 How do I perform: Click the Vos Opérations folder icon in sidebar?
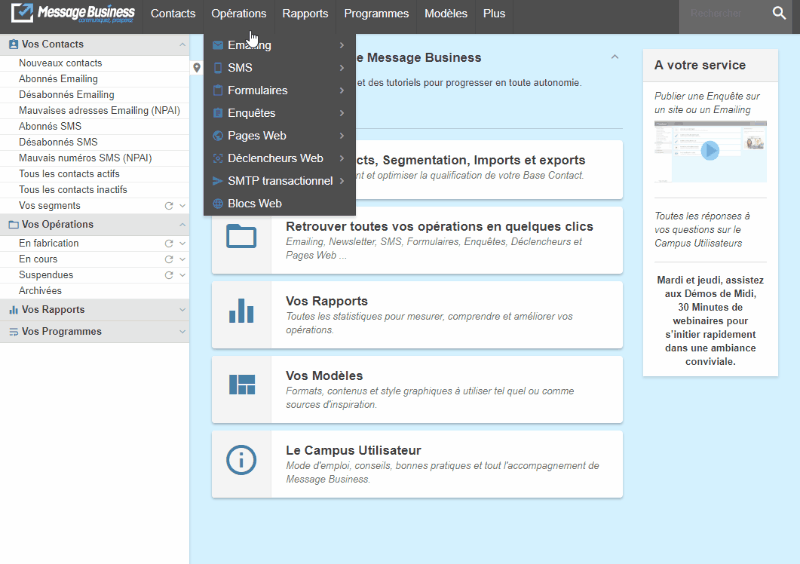click(x=13, y=225)
